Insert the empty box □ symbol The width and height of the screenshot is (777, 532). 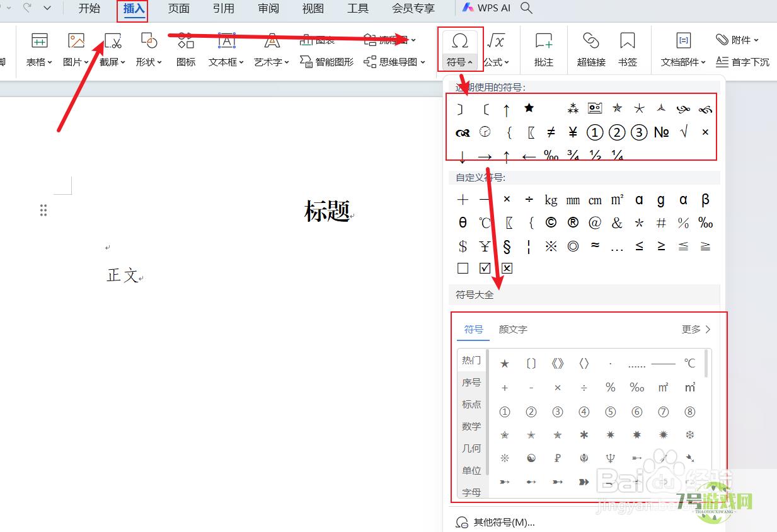click(x=463, y=269)
